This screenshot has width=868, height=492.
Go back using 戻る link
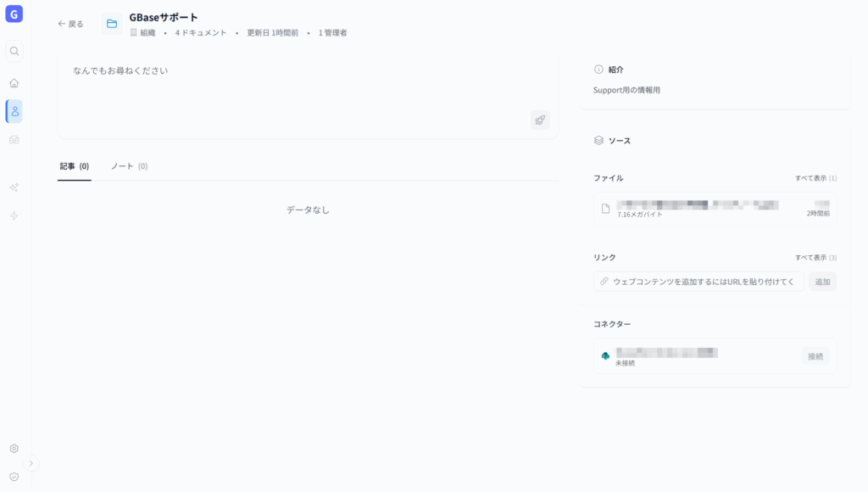click(71, 24)
